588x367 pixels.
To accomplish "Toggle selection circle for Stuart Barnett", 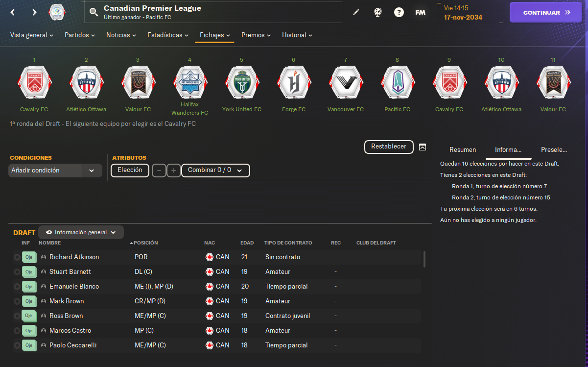I will tap(17, 272).
